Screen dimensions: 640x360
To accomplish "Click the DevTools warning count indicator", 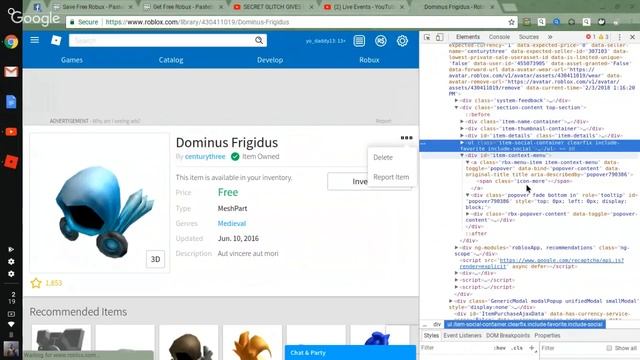I will (x=604, y=37).
